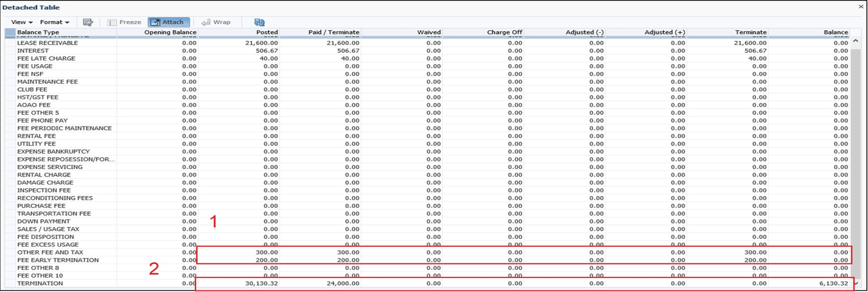The width and height of the screenshot is (868, 292).
Task: Select the TRANSPORTATION FEE row
Action: tap(427, 214)
